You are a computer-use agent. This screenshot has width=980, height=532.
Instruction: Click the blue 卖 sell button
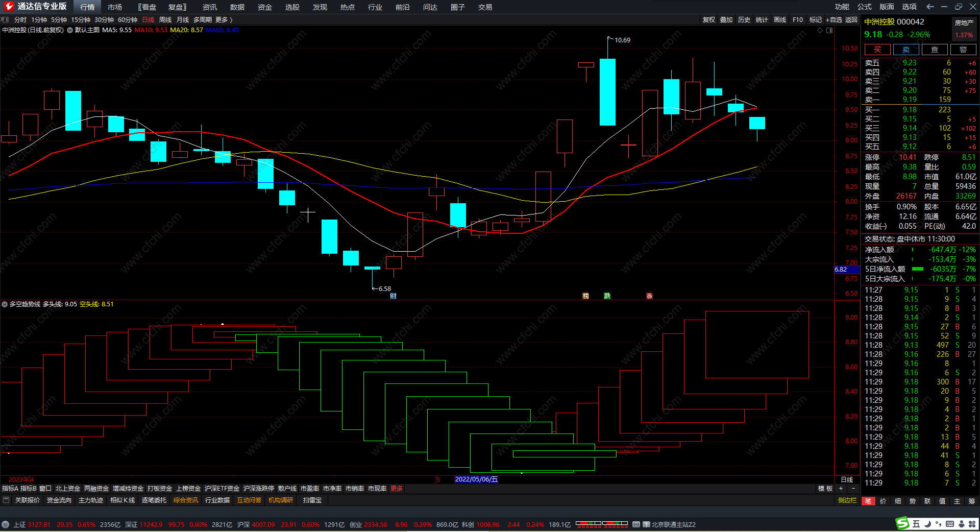[x=906, y=50]
